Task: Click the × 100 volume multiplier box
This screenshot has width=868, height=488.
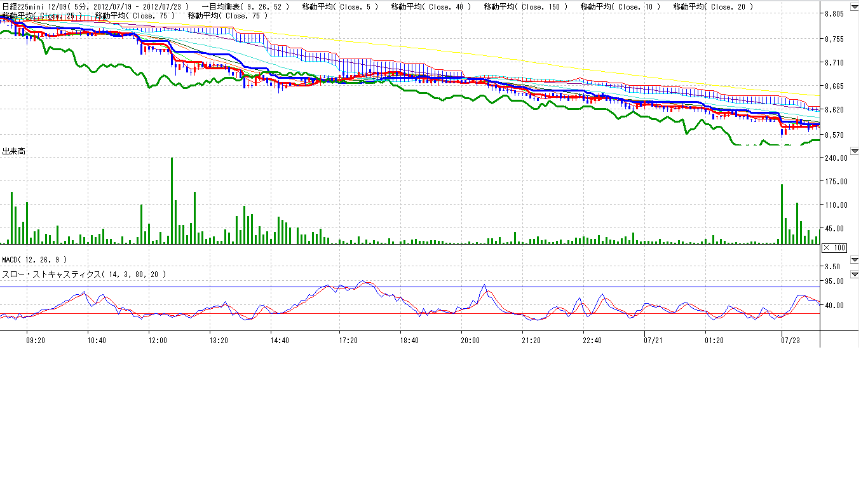Action: [x=834, y=247]
